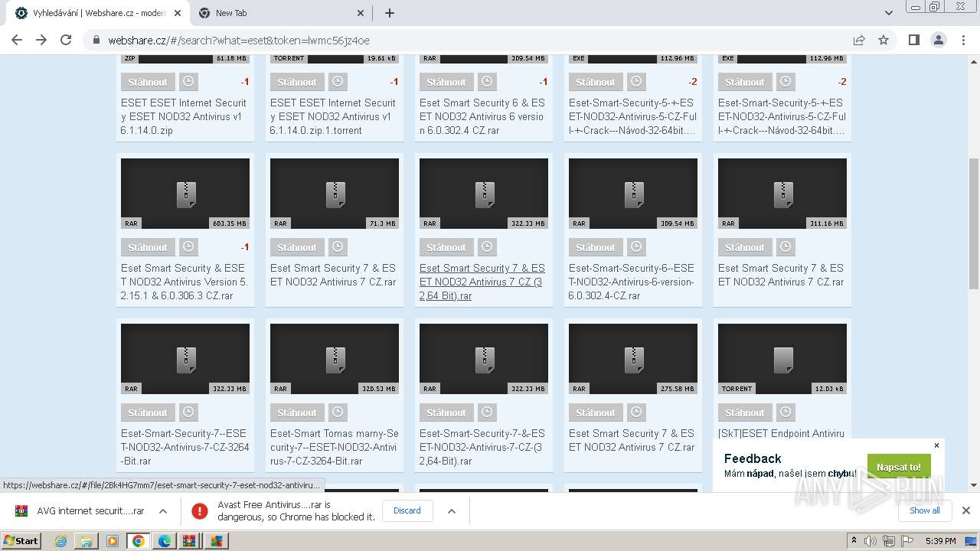The image size is (980, 551).
Task: Reload the current page
Action: click(66, 40)
